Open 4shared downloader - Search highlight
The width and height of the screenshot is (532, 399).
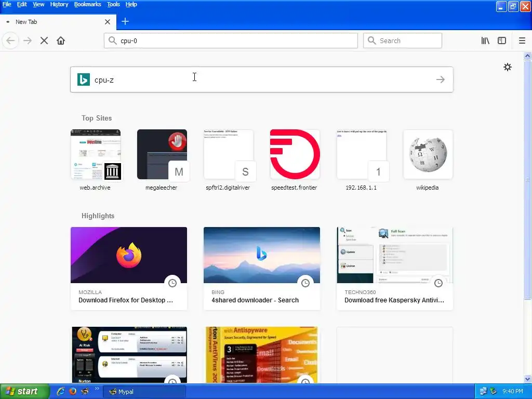pos(262,269)
